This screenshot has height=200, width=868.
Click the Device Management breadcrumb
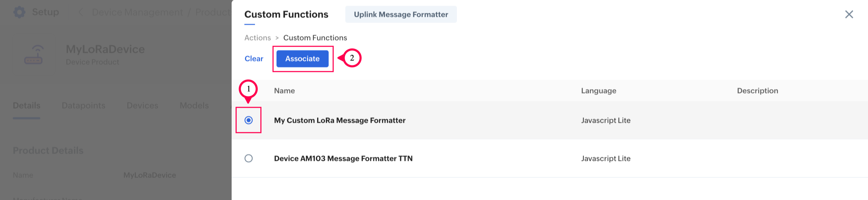(x=137, y=12)
